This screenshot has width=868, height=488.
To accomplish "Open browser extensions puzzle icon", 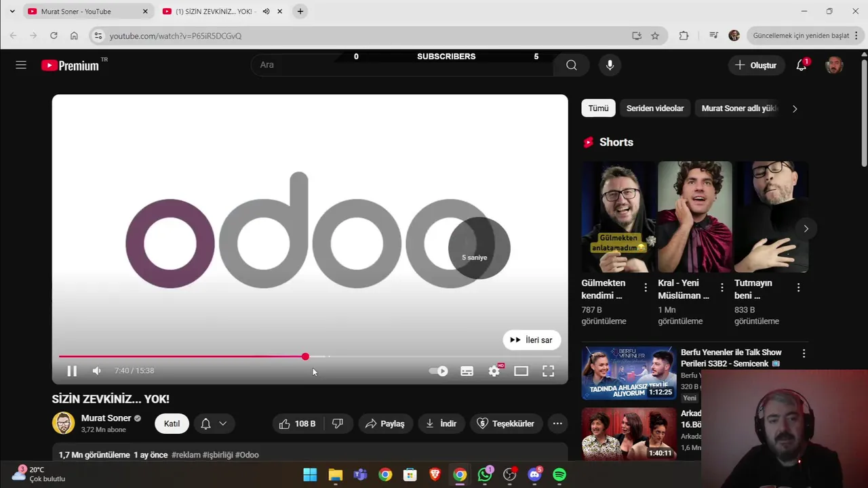I will 684,36.
